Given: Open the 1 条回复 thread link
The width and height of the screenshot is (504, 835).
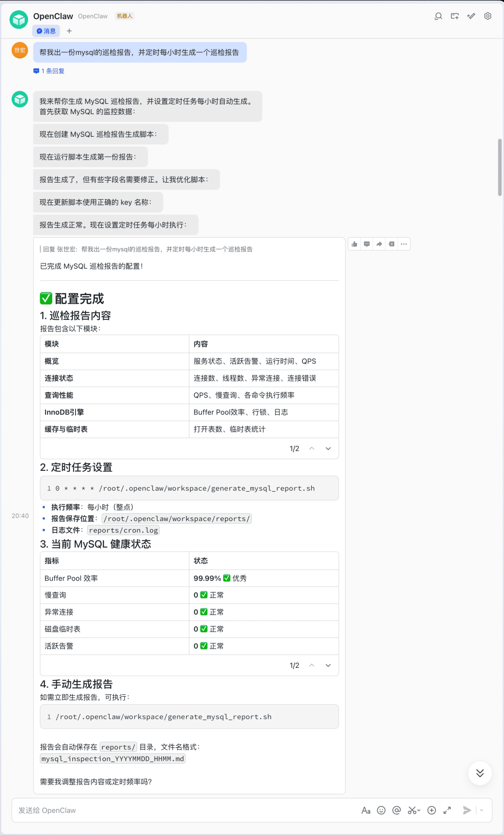Looking at the screenshot, I should [49, 71].
